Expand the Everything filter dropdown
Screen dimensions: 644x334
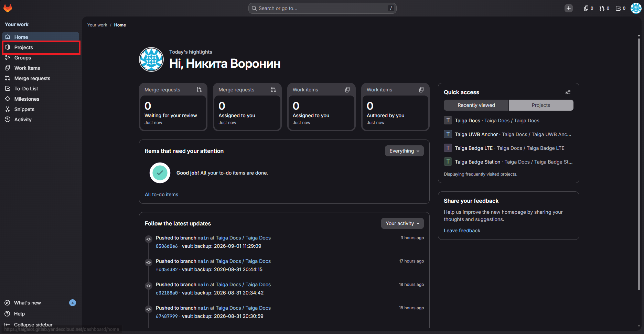[404, 151]
